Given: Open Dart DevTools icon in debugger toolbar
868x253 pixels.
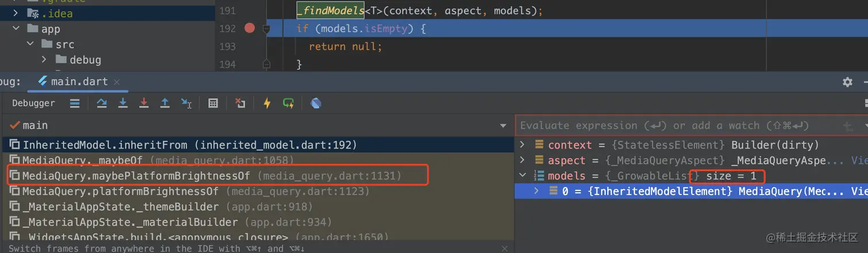Looking at the screenshot, I should click(315, 103).
